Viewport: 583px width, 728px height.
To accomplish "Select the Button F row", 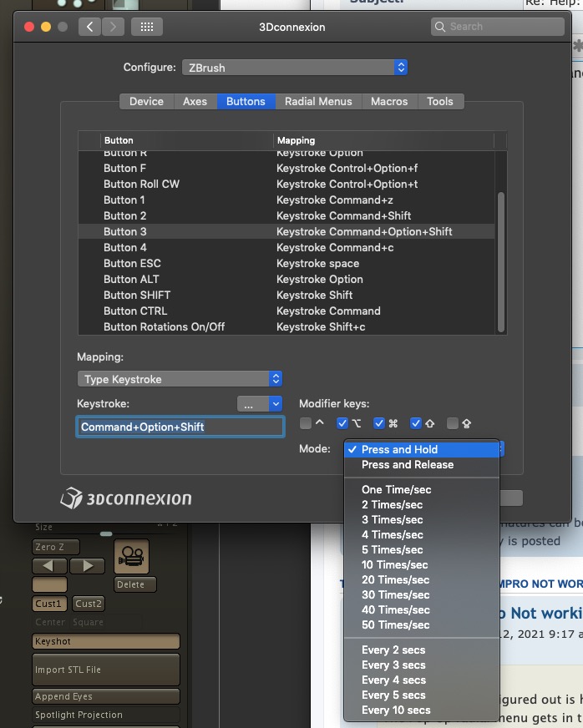I will [x=286, y=168].
